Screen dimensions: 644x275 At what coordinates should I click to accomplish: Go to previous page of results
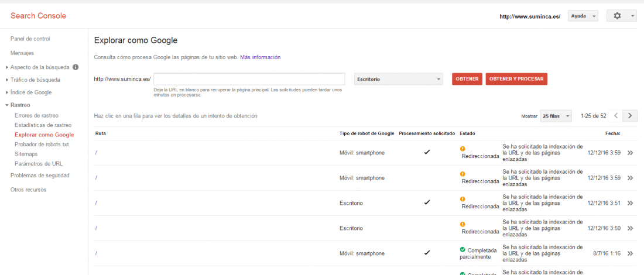click(x=616, y=116)
